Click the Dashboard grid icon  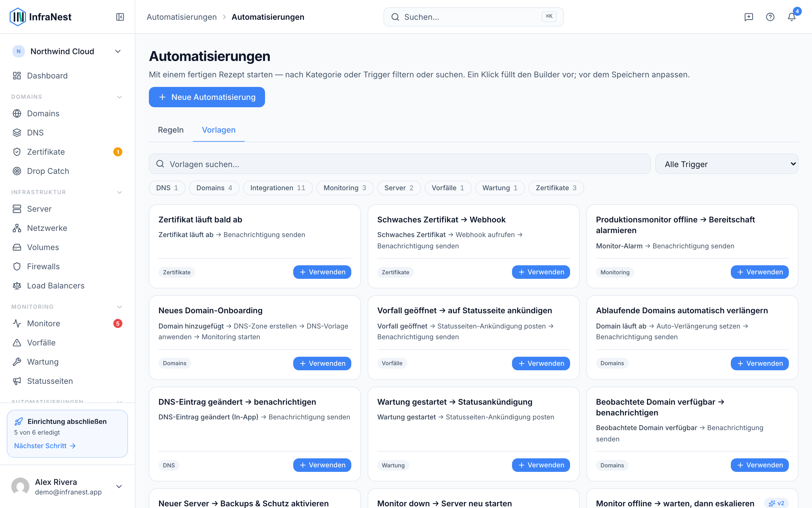[17, 76]
